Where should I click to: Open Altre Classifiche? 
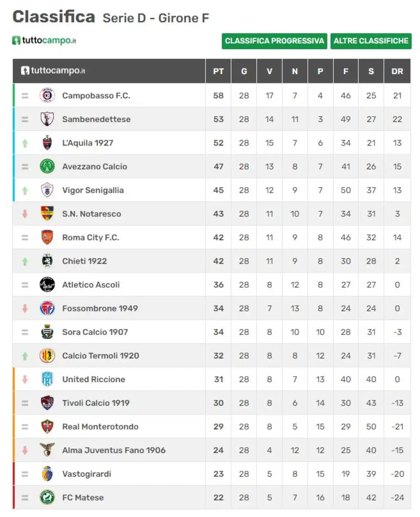(371, 41)
